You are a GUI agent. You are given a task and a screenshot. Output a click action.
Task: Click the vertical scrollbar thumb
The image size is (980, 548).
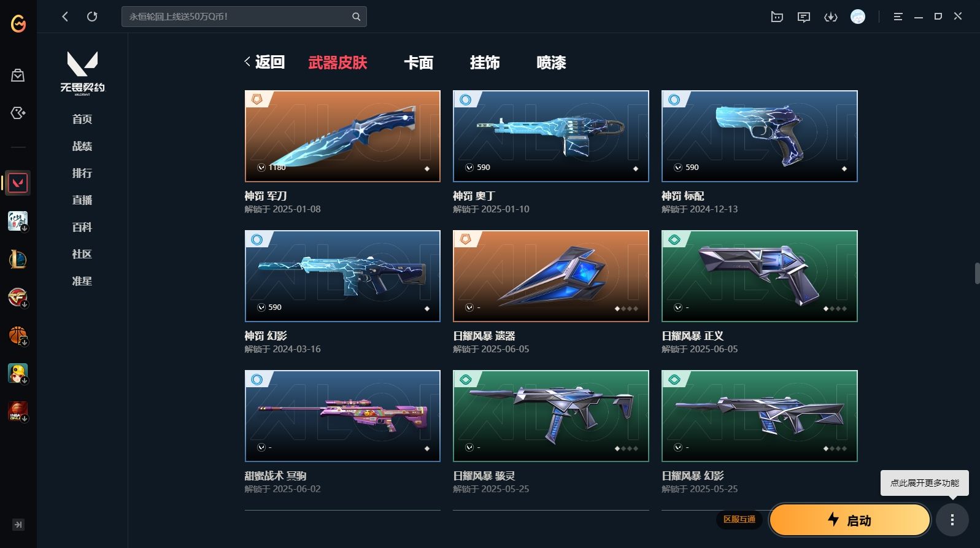pyautogui.click(x=977, y=273)
